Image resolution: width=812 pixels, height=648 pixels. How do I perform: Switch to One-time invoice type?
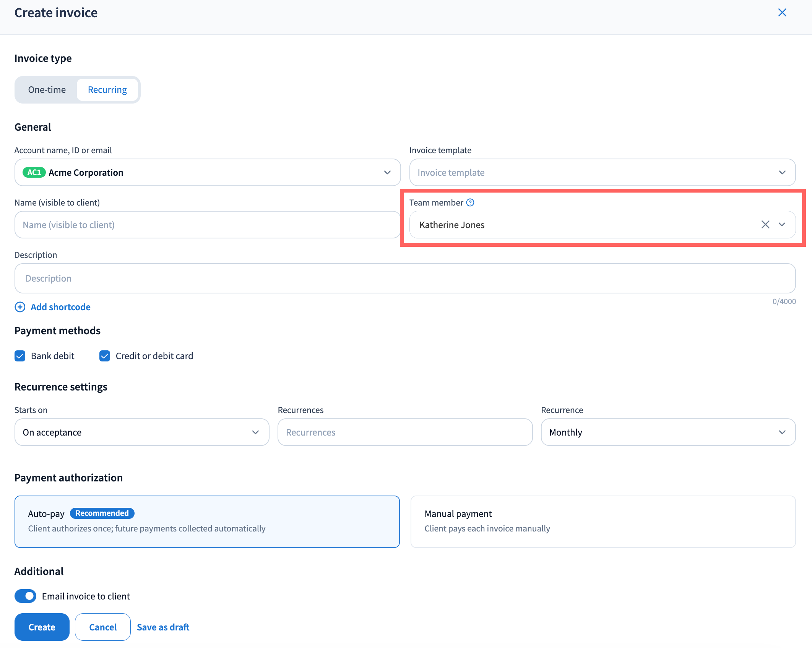(47, 90)
